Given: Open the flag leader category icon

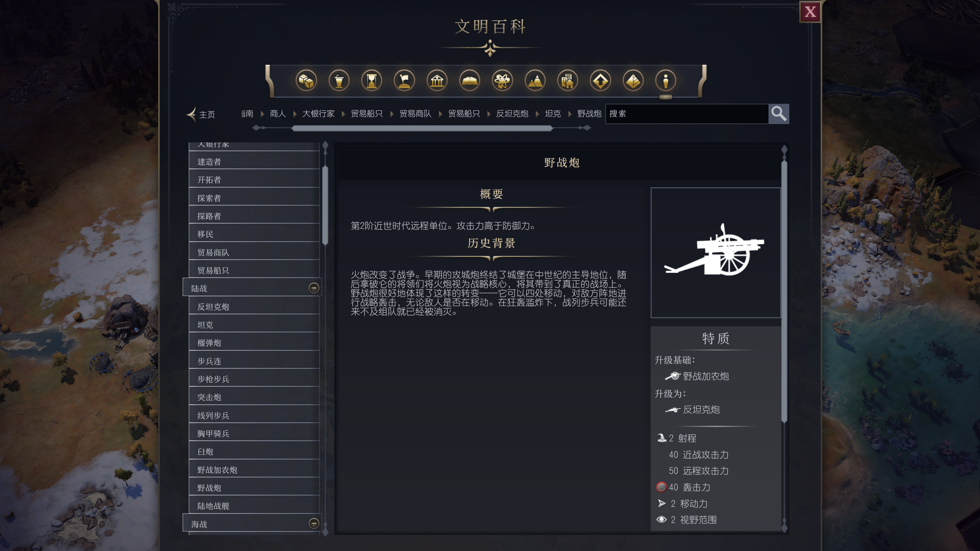Looking at the screenshot, I should [x=404, y=81].
